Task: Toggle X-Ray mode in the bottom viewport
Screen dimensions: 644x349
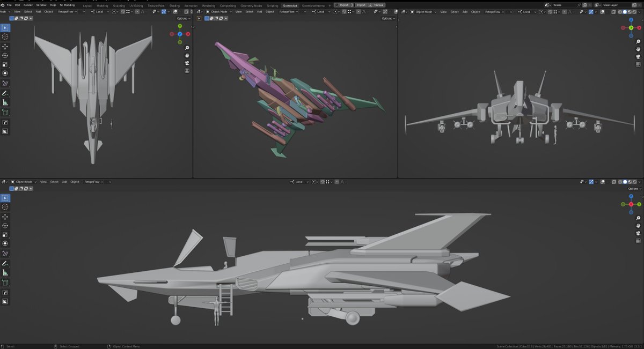Action: coord(614,181)
